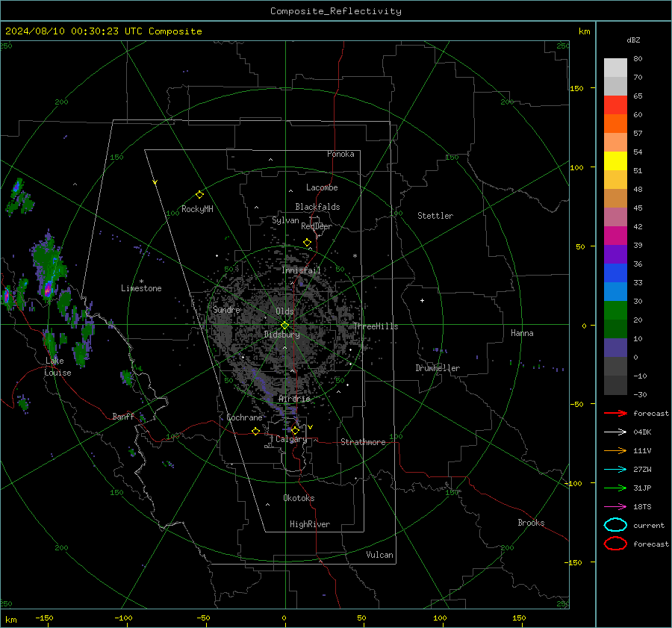Click the yellow diamond marker below Cochrane

pos(255,431)
